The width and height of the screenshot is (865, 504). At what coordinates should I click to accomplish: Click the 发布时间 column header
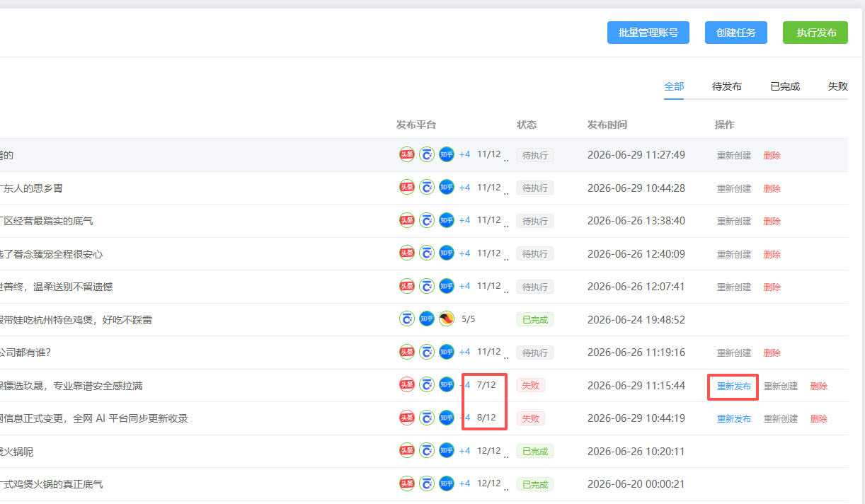point(607,125)
